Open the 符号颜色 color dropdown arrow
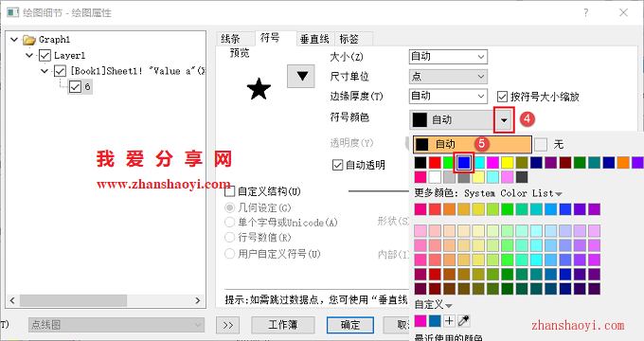Screen dimensions: 644x341 [504, 120]
